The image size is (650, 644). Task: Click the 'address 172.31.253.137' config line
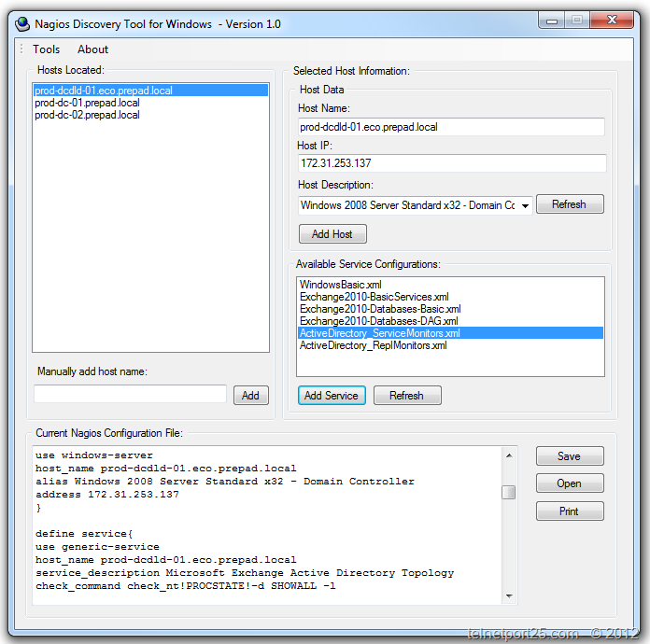tap(107, 495)
